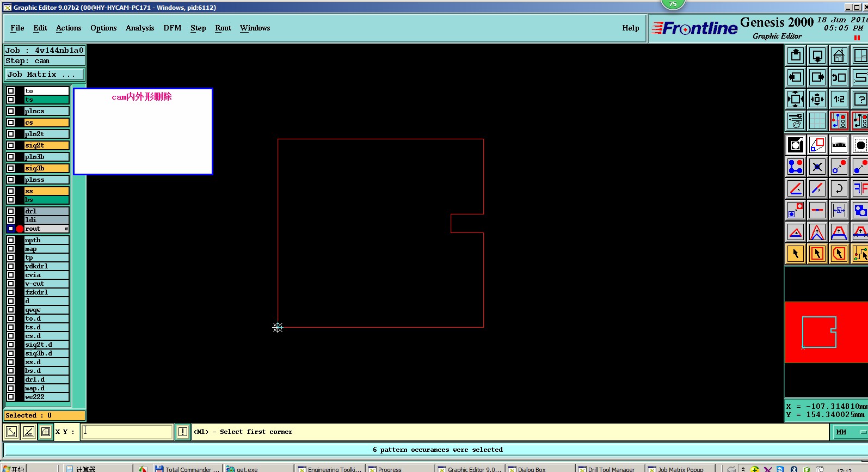Image resolution: width=868 pixels, height=472 pixels.
Task: Select the polygon selection arrow tool
Action: tap(839, 254)
